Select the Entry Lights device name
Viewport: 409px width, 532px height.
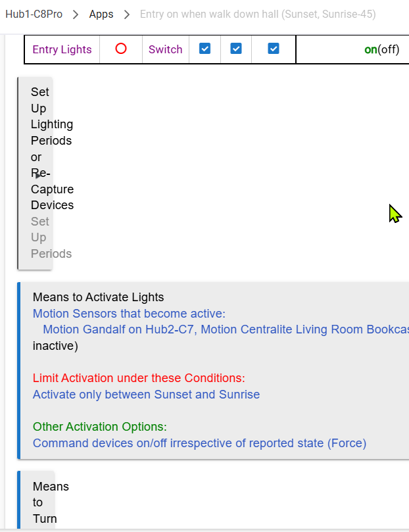coord(62,49)
